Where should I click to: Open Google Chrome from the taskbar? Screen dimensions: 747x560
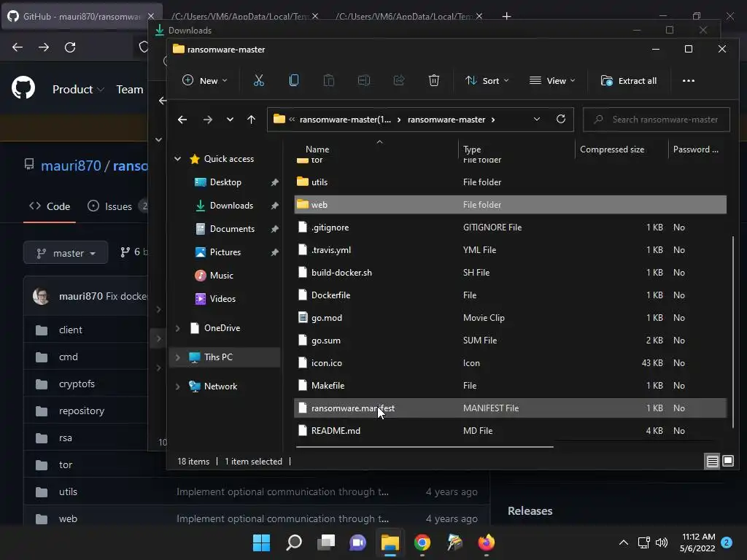pos(422,542)
